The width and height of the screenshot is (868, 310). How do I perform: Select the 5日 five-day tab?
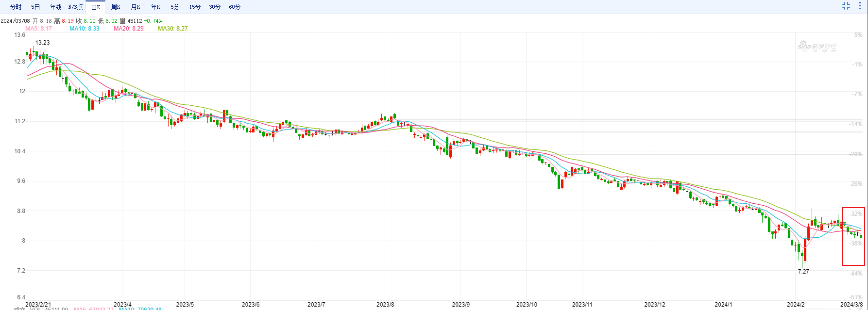coord(35,7)
